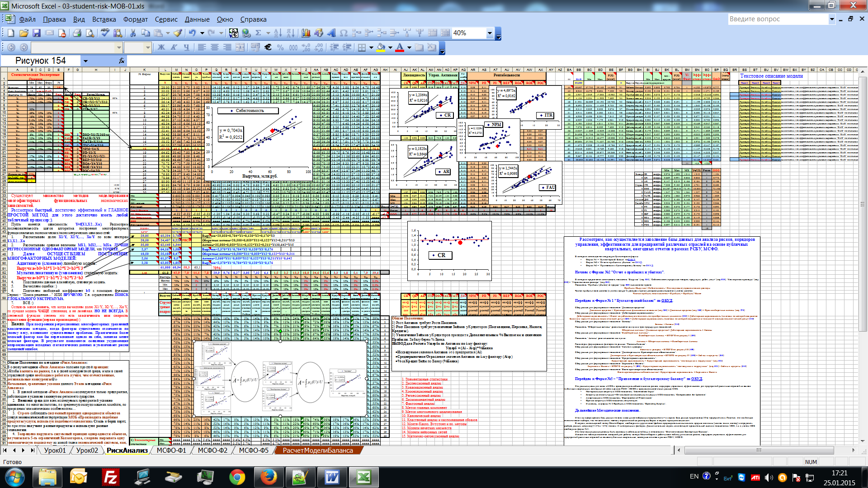This screenshot has height=488, width=868.
Task: Switch to the МСФО-Ф2 sheet tab
Action: (x=212, y=450)
